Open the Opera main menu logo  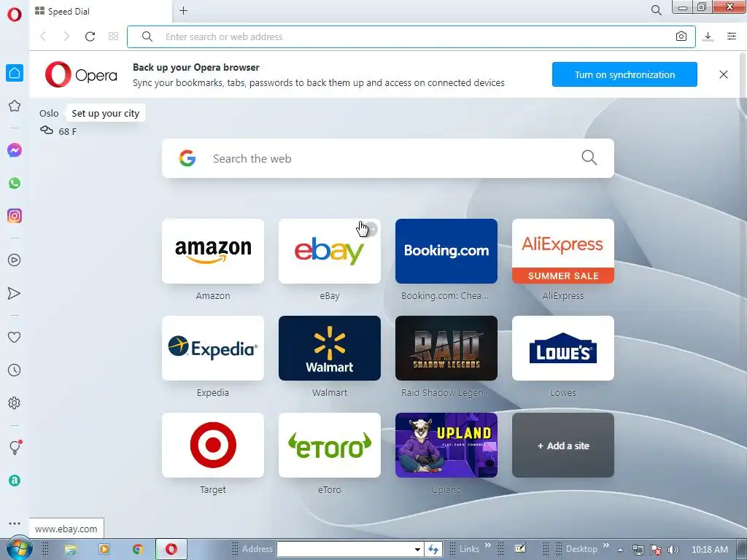coord(15,15)
